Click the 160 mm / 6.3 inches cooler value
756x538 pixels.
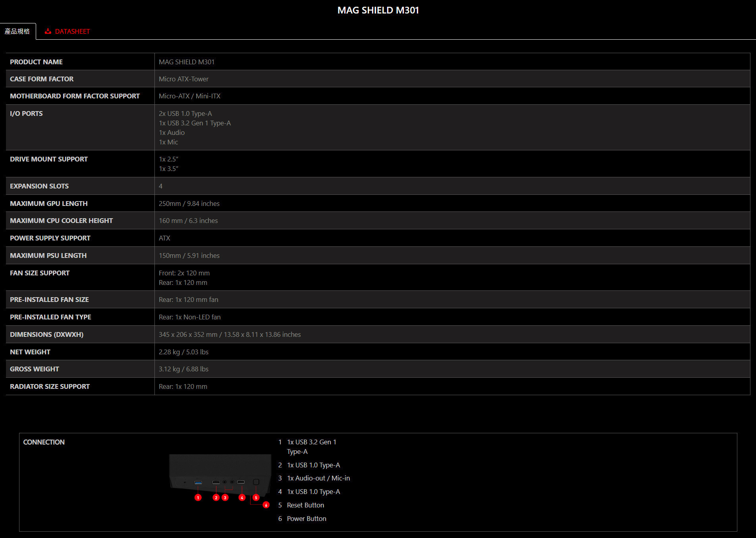188,221
